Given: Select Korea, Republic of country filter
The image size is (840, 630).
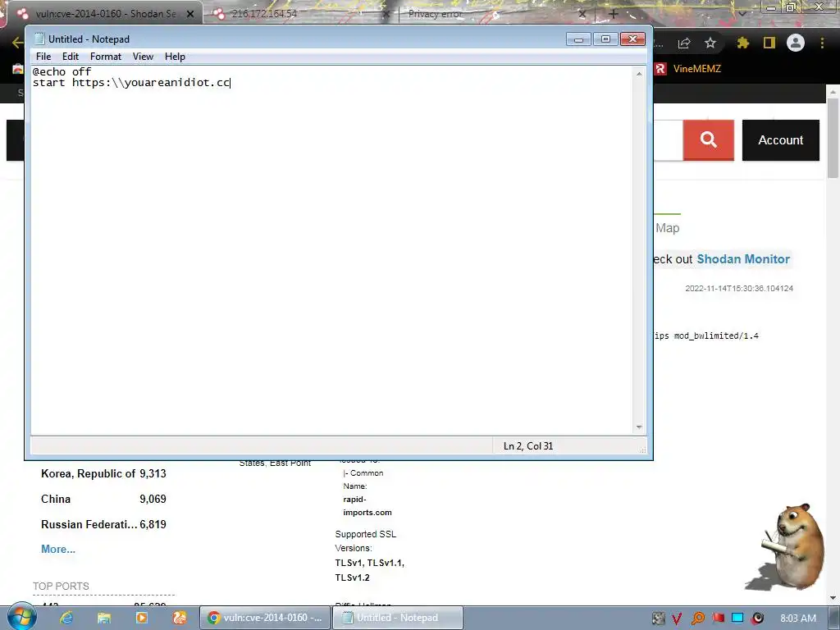Looking at the screenshot, I should click(x=103, y=473).
